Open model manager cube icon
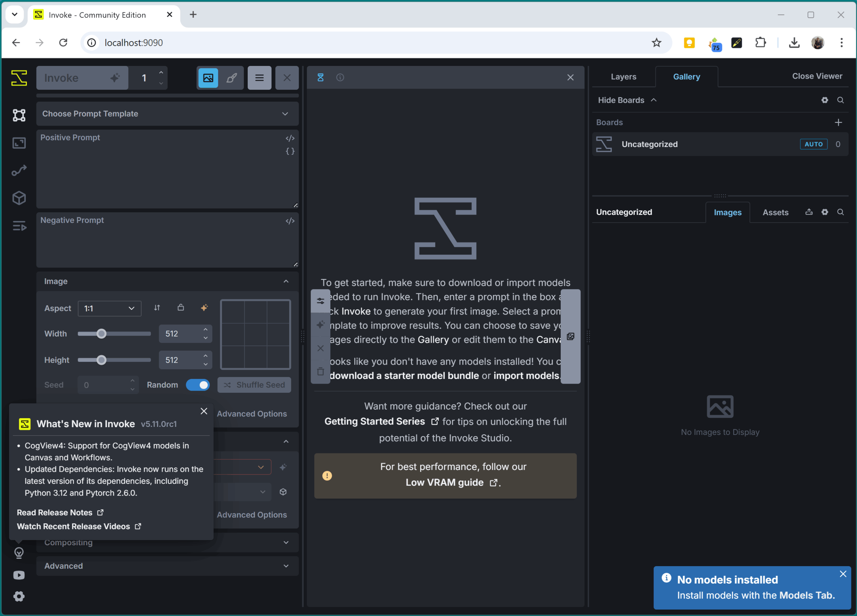 [283, 492]
